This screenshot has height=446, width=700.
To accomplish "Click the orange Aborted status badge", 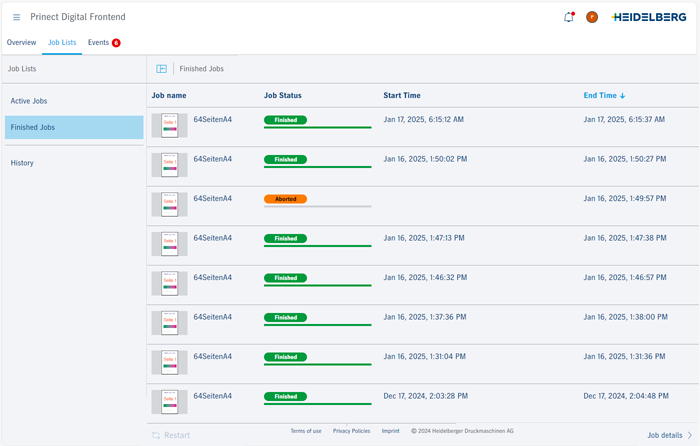I will [x=285, y=199].
